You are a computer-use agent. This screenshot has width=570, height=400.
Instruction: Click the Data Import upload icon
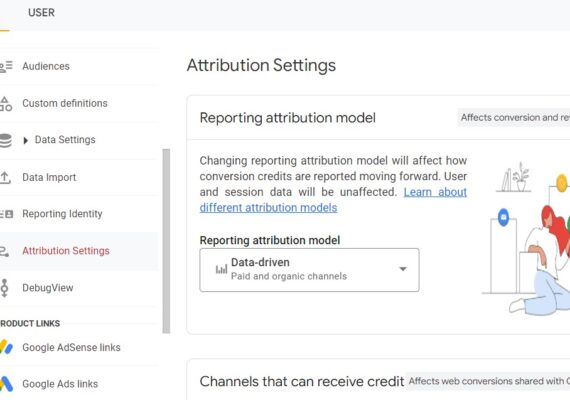coord(5,178)
